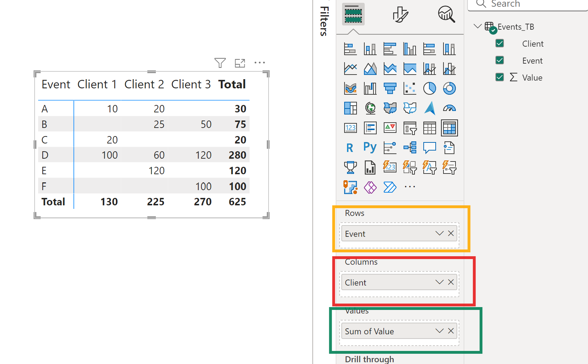Viewport: 588px width, 364px height.
Task: Select the table visual
Action: pyautogui.click(x=429, y=128)
